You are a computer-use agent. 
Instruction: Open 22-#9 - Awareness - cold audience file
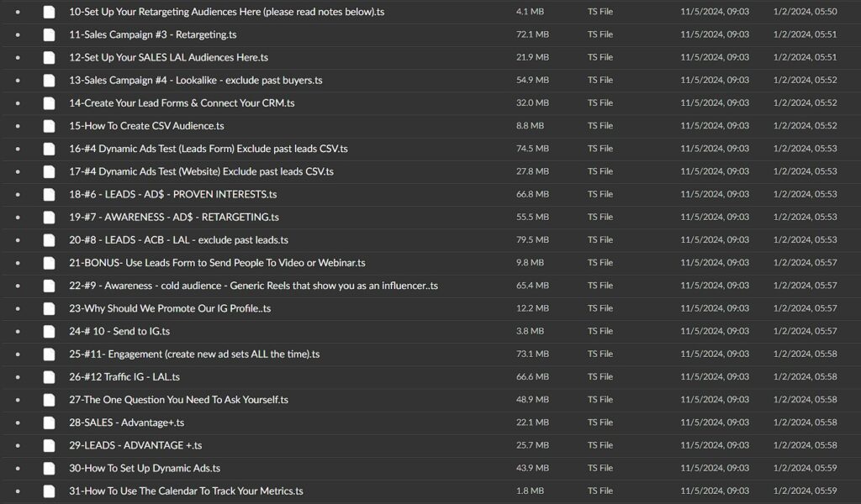pos(253,286)
